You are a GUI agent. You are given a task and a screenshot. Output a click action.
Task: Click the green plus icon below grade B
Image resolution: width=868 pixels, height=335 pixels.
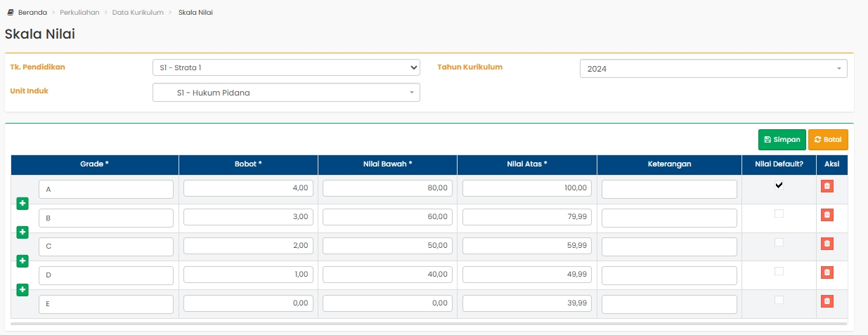(x=22, y=232)
